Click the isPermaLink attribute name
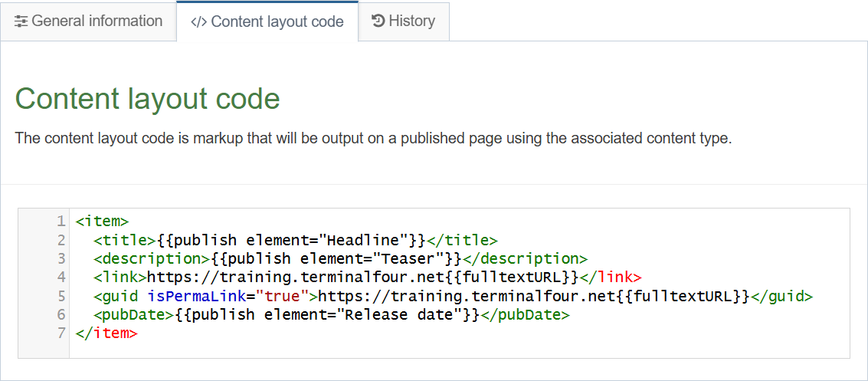Screen dimensions: 868x381 tap(196, 296)
